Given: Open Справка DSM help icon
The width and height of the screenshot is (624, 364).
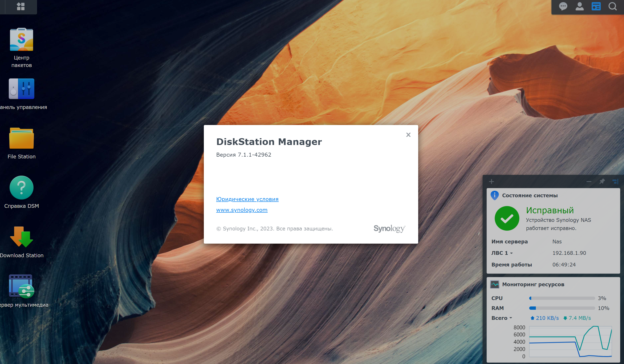Looking at the screenshot, I should click(22, 188).
